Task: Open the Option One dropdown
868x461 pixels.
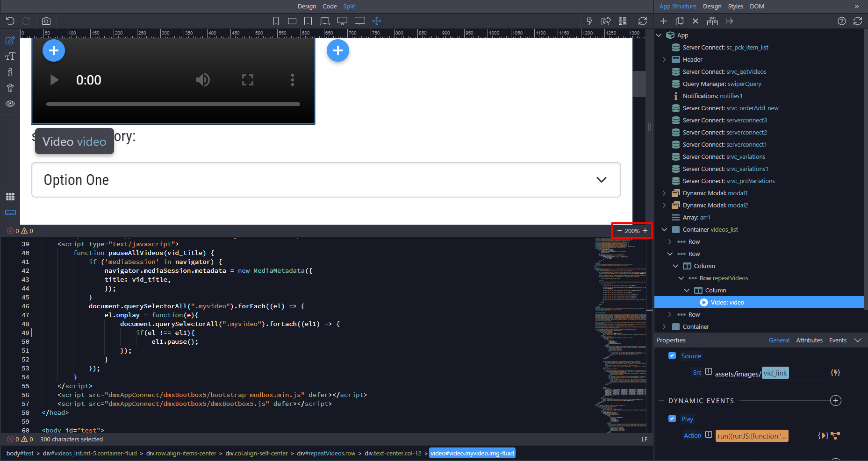Action: click(601, 180)
